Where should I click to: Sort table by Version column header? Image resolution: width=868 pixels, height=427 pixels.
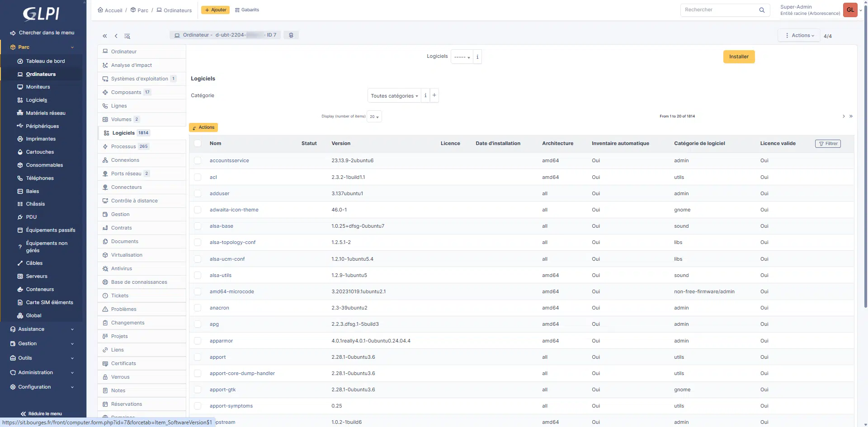pyautogui.click(x=341, y=143)
